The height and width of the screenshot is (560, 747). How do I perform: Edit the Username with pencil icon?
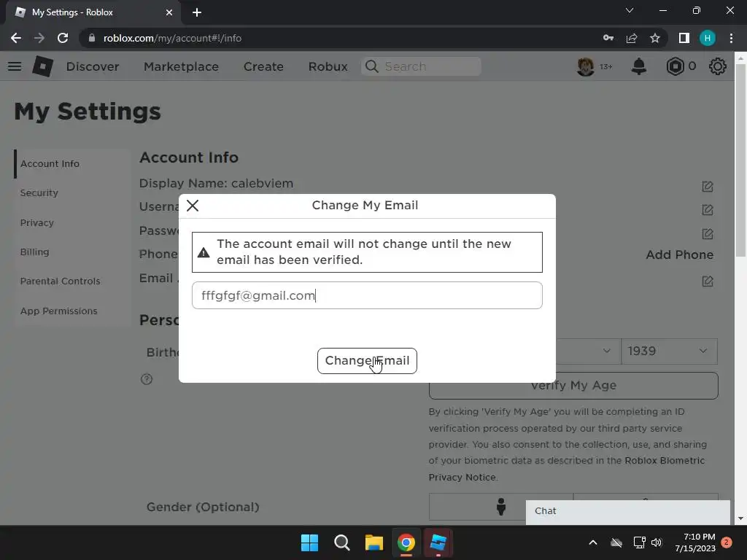pos(708,209)
